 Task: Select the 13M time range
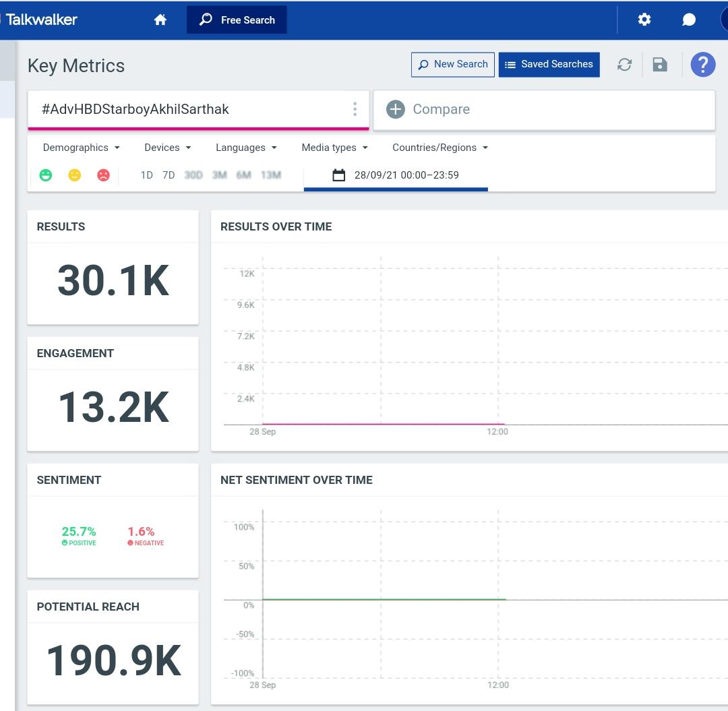[x=271, y=175]
